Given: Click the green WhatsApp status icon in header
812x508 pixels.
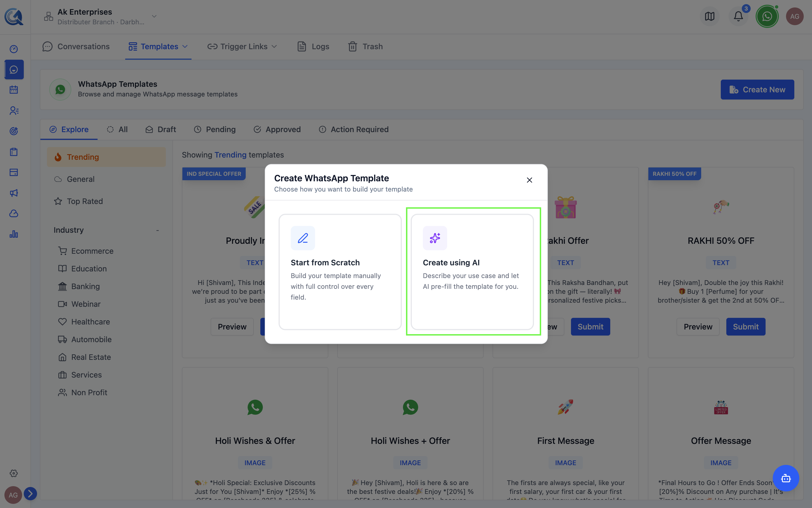Looking at the screenshot, I should [767, 16].
